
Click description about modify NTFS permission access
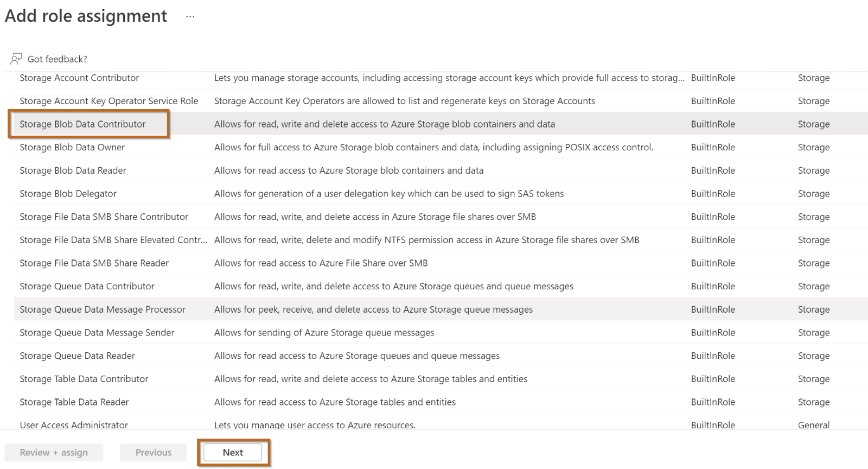point(427,240)
